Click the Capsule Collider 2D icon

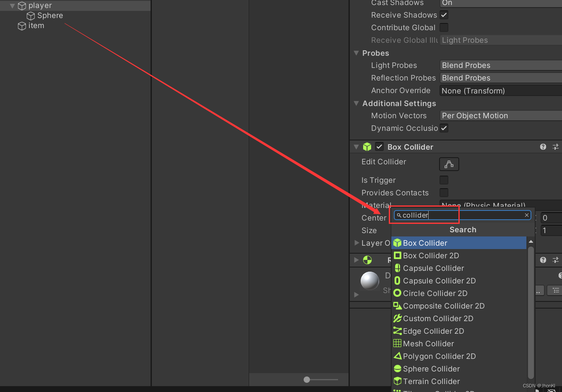click(398, 280)
